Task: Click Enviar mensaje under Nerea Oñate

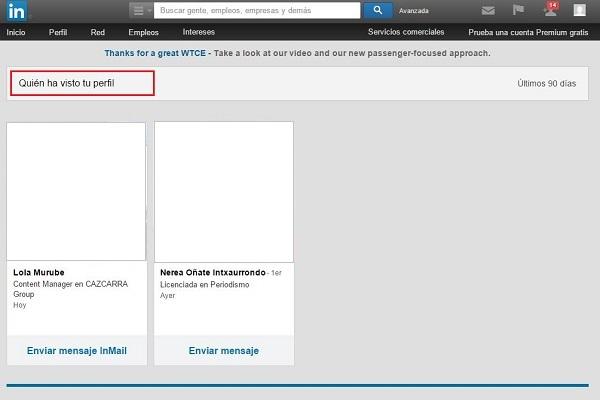Action: coord(224,351)
